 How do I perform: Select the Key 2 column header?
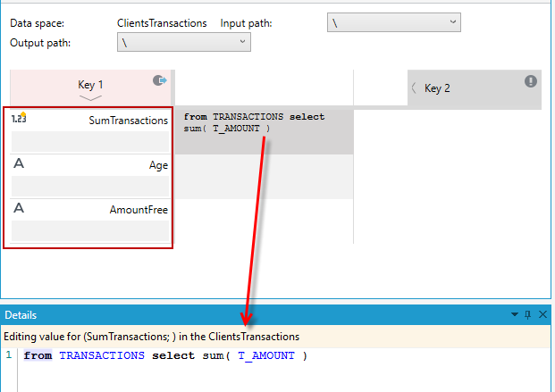(475, 89)
